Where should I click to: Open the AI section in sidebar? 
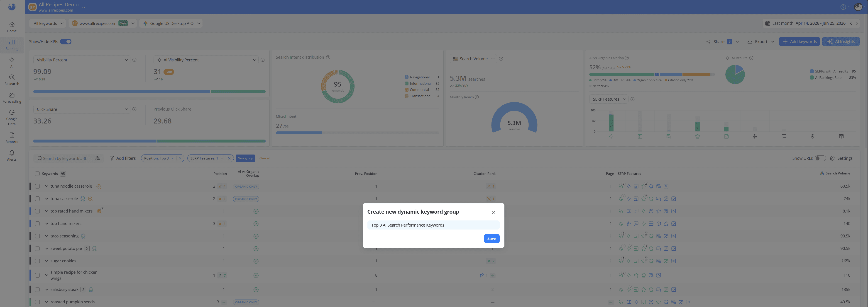12,62
